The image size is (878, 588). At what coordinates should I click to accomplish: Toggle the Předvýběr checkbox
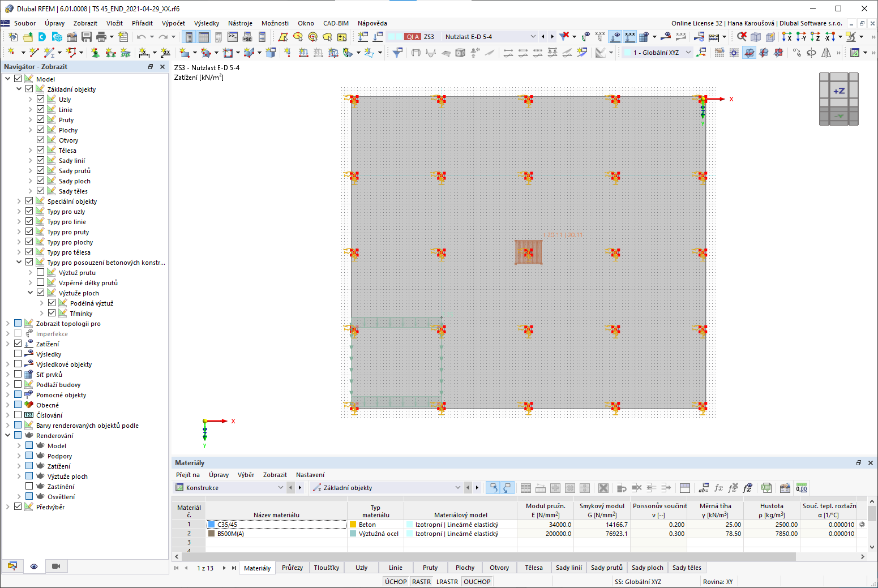(18, 507)
